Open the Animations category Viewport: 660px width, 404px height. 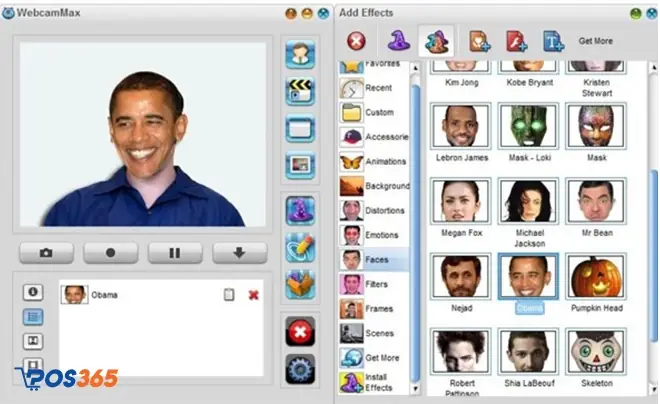(374, 161)
